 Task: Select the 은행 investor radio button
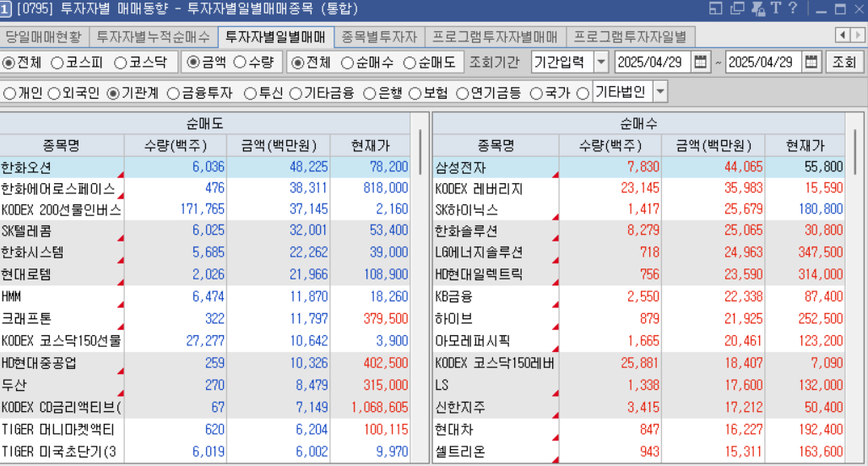click(369, 94)
